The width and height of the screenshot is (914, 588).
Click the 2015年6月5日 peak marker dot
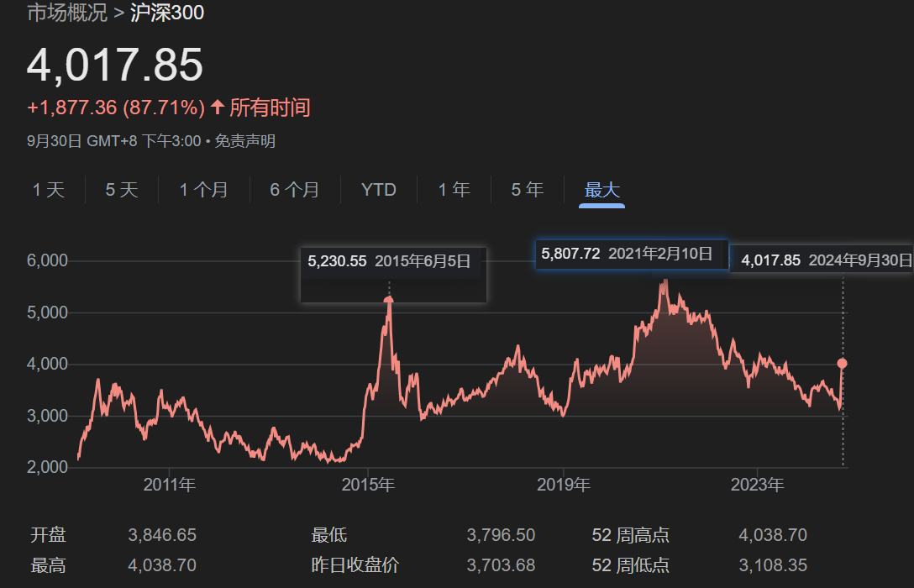(389, 300)
